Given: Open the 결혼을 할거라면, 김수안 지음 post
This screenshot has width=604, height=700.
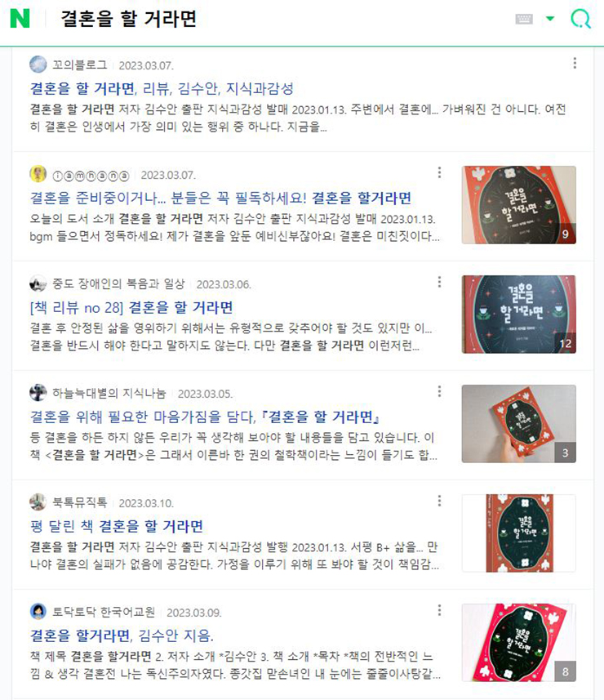Looking at the screenshot, I should click(x=122, y=635).
